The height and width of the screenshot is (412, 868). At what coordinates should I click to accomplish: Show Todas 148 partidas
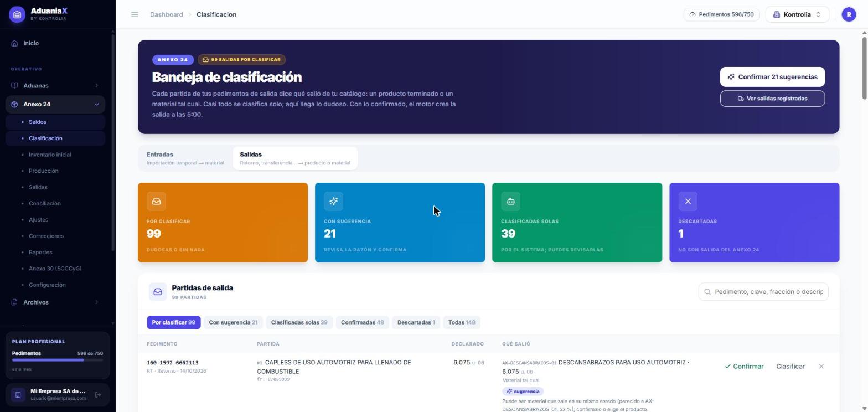[462, 322]
